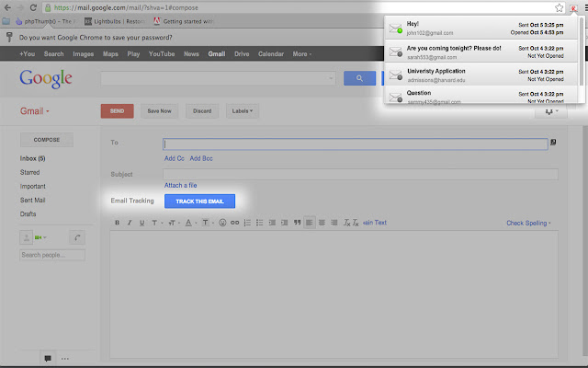
Task: Click the COMPOSE button
Action: [x=47, y=140]
